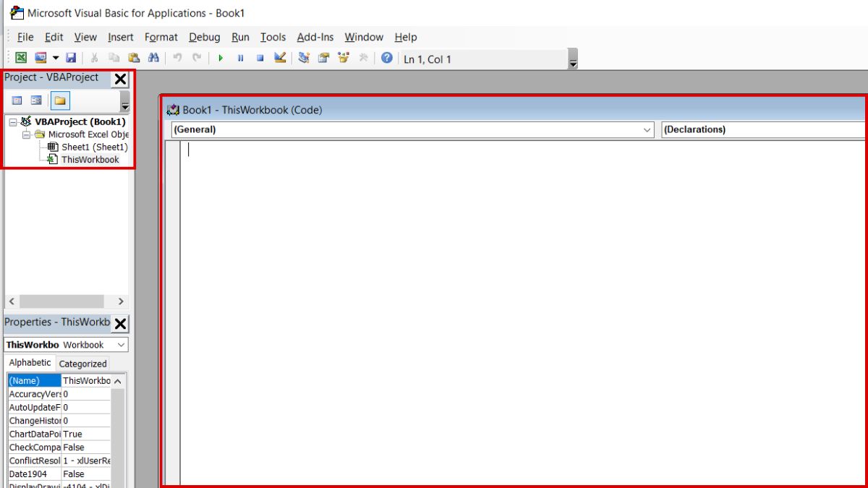
Task: Toggle Folders view in the Project pane
Action: click(60, 100)
